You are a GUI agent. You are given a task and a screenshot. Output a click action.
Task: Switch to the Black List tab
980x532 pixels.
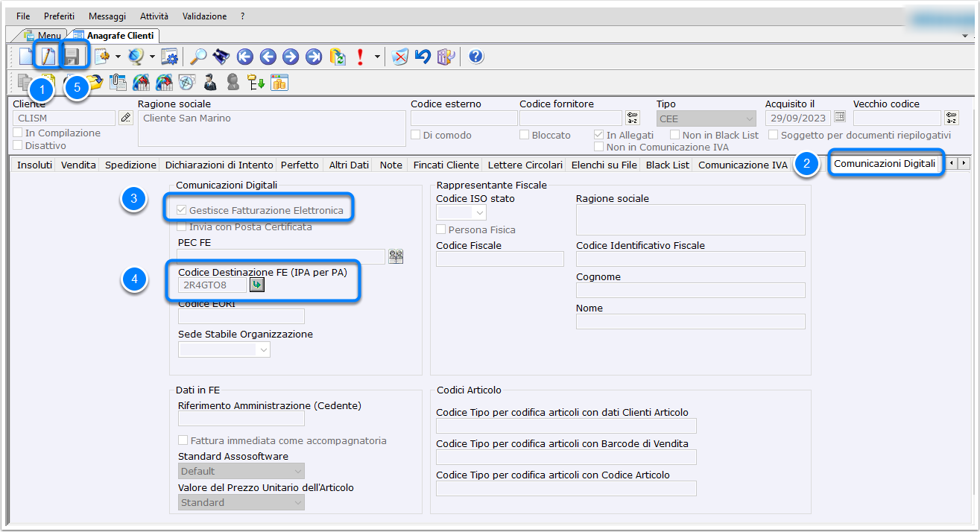tap(667, 165)
